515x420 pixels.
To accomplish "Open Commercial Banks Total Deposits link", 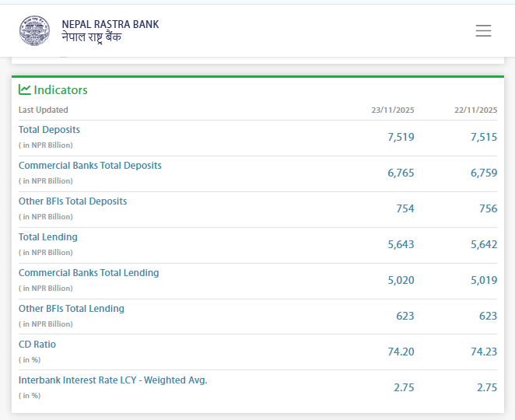I will click(89, 166).
